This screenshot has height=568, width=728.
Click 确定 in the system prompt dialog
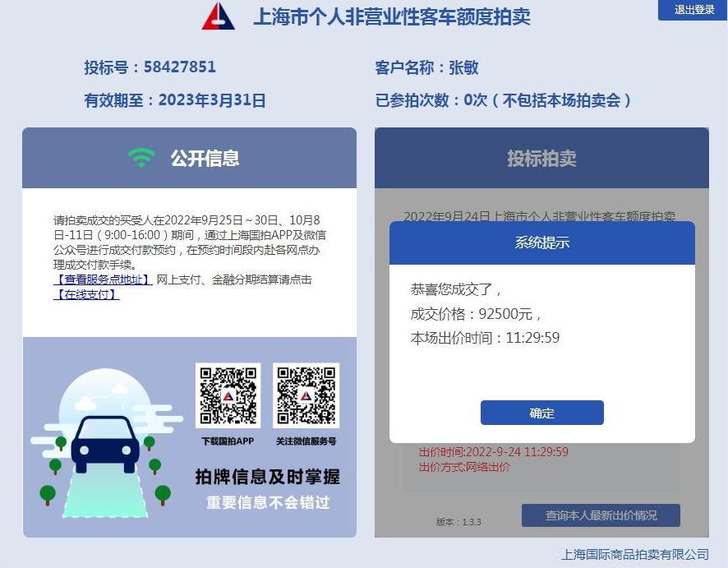click(541, 413)
